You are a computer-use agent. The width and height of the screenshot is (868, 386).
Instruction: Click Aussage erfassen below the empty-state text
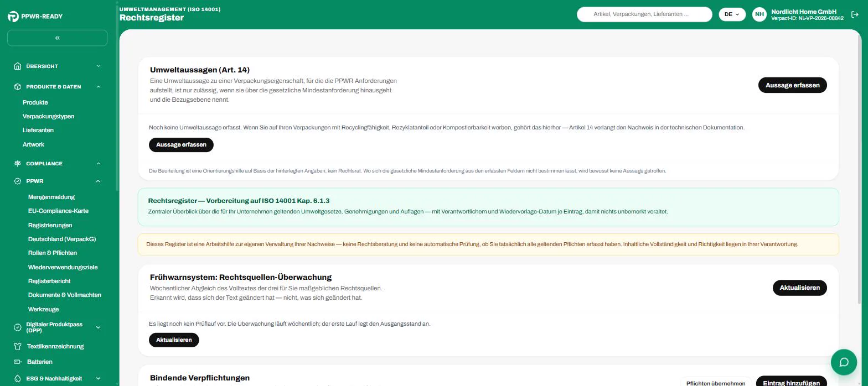click(181, 145)
